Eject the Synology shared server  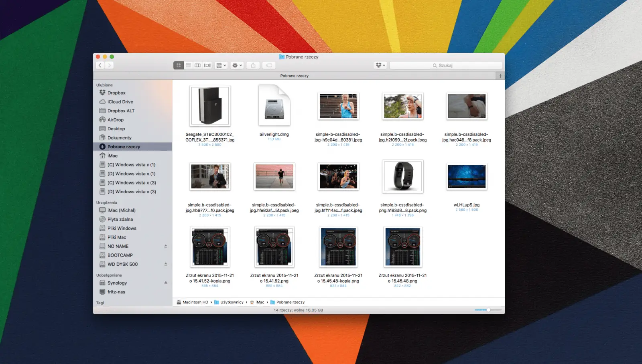(x=166, y=283)
